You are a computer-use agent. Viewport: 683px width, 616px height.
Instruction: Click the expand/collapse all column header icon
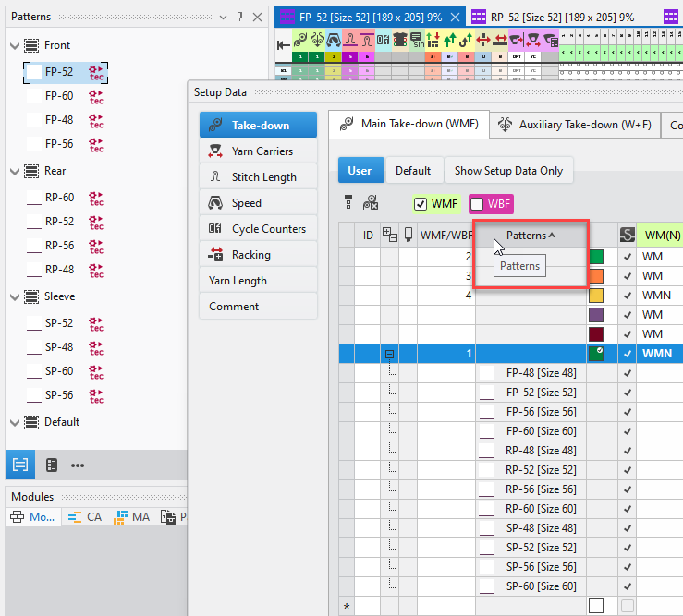click(x=388, y=236)
